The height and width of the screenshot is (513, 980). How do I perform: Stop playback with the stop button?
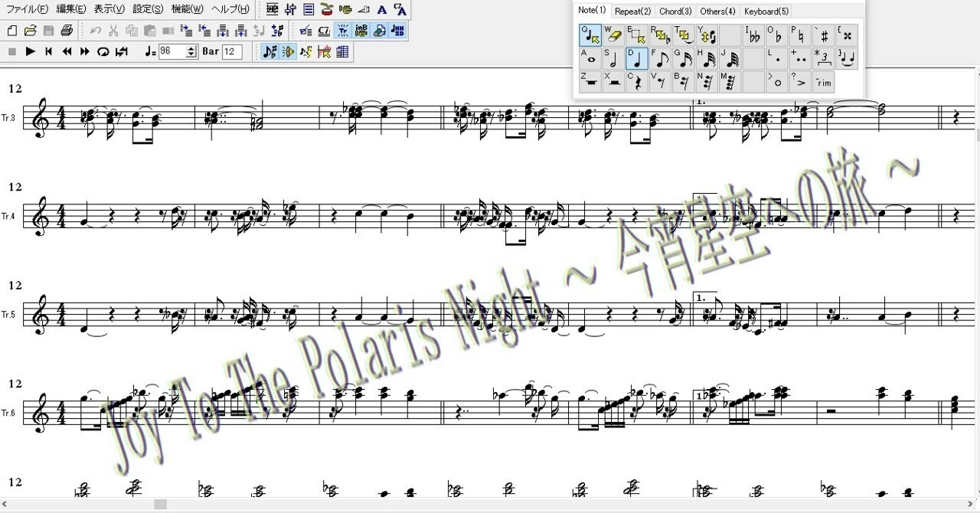tap(11, 52)
